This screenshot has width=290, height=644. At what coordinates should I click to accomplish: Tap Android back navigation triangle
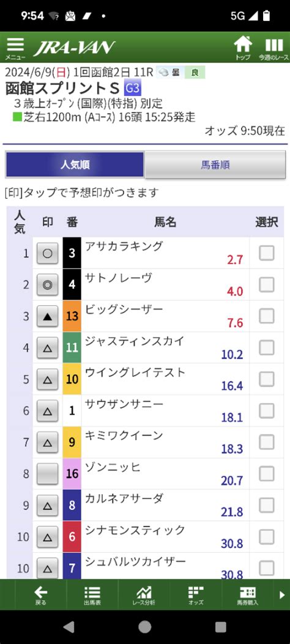[x=69, y=627]
